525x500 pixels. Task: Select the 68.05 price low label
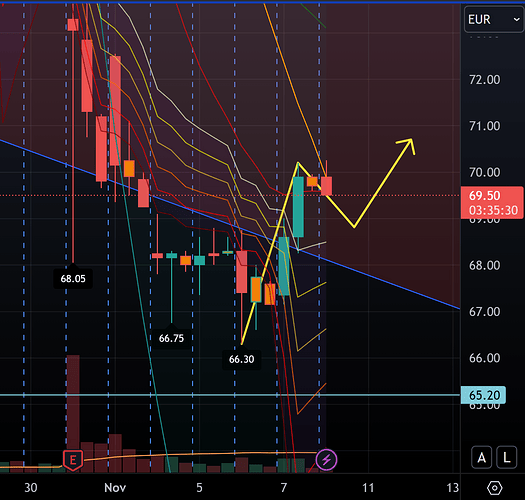point(73,279)
